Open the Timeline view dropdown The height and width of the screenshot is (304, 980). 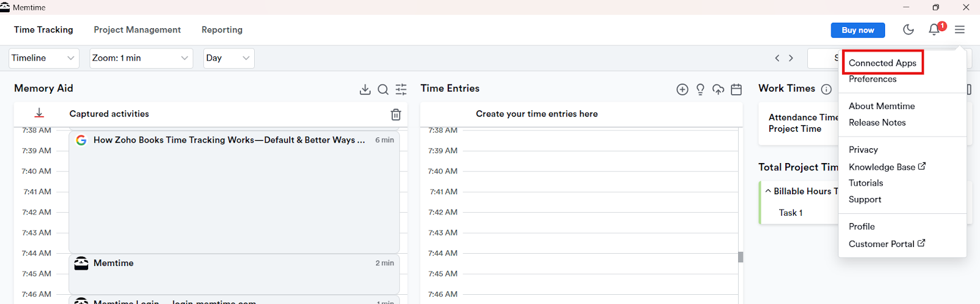(x=44, y=58)
